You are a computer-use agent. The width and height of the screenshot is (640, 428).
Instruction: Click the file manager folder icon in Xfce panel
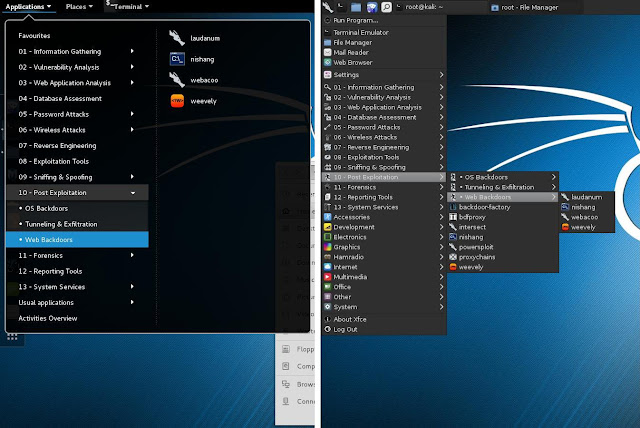[356, 7]
